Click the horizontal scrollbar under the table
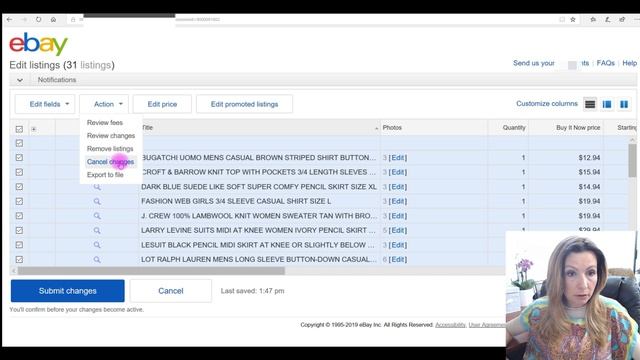Image resolution: width=640 pixels, height=360 pixels. [151, 271]
